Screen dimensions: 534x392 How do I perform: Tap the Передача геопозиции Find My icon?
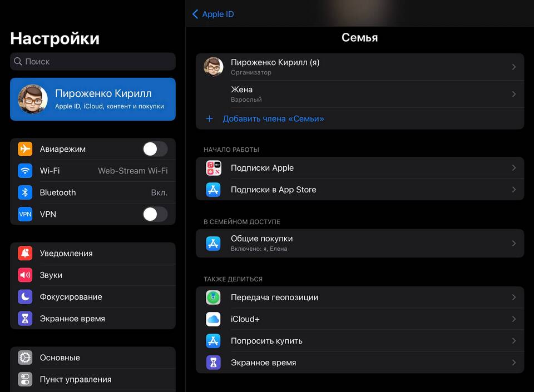(x=214, y=297)
